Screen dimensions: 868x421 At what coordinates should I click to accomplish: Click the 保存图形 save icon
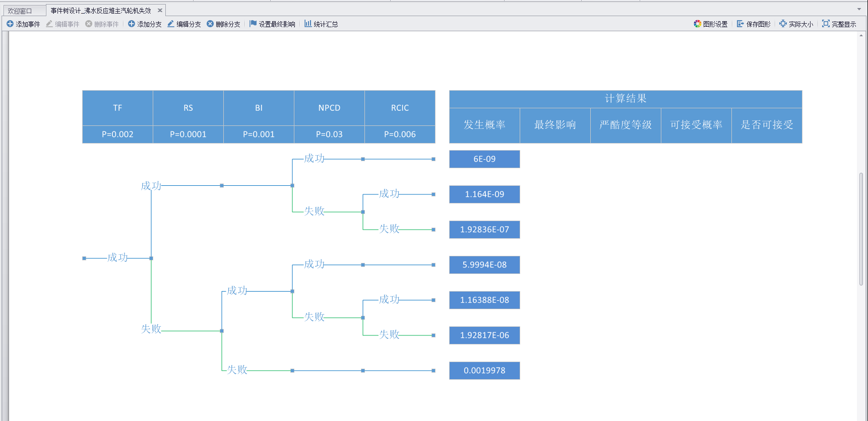(x=740, y=24)
